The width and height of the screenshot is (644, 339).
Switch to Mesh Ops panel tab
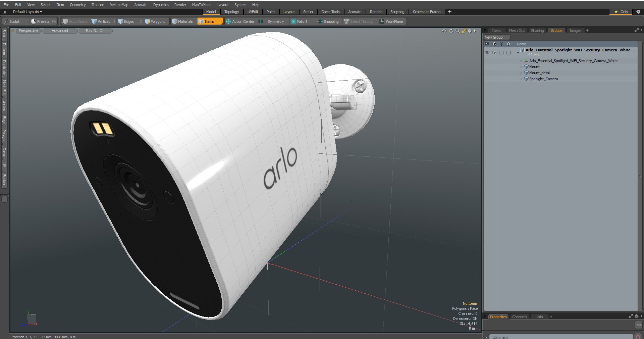517,31
